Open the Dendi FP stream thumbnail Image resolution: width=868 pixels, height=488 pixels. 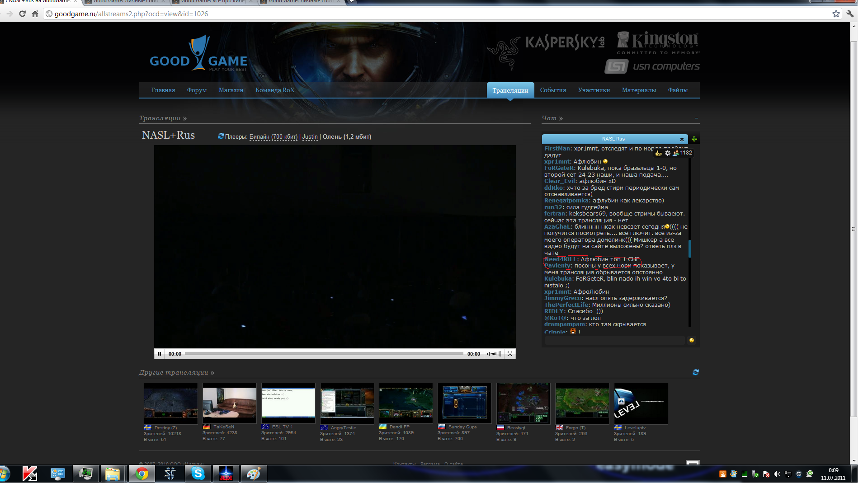(406, 403)
